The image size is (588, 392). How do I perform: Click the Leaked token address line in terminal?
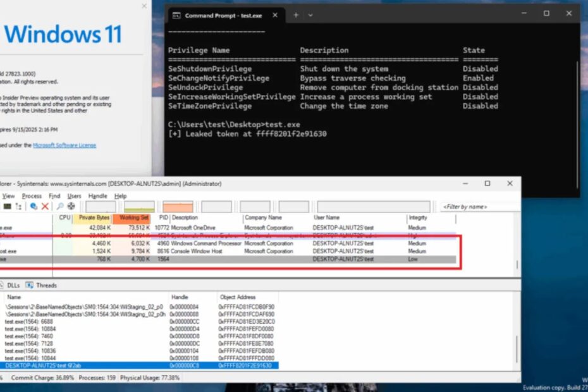tap(247, 134)
